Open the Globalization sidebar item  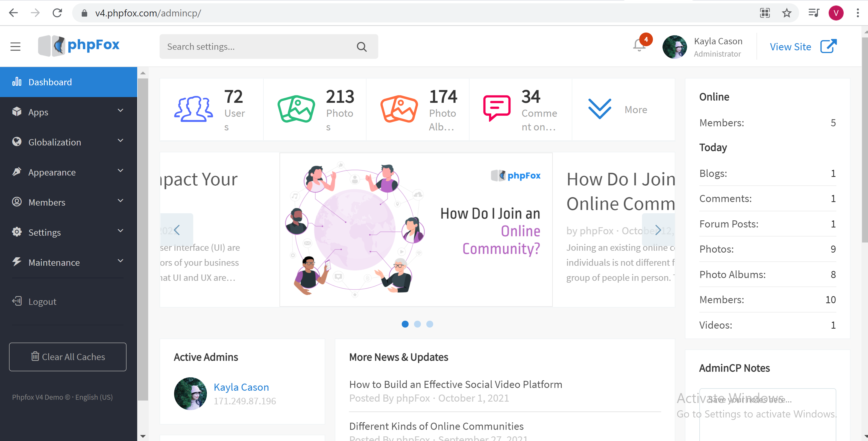(x=68, y=142)
